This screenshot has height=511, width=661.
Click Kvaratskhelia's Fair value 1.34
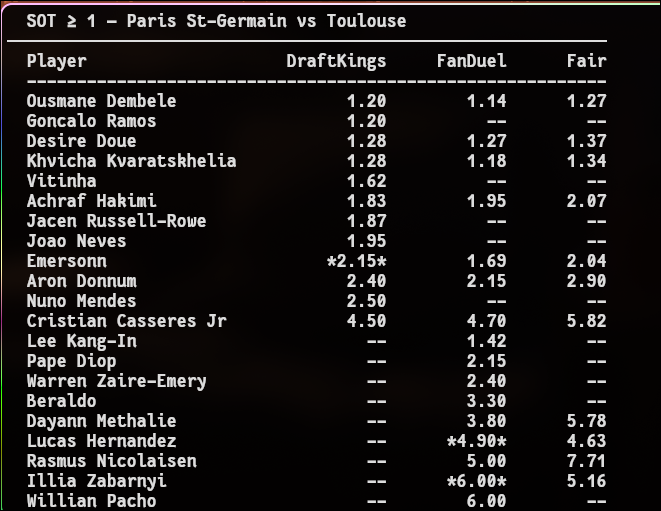[586, 161]
